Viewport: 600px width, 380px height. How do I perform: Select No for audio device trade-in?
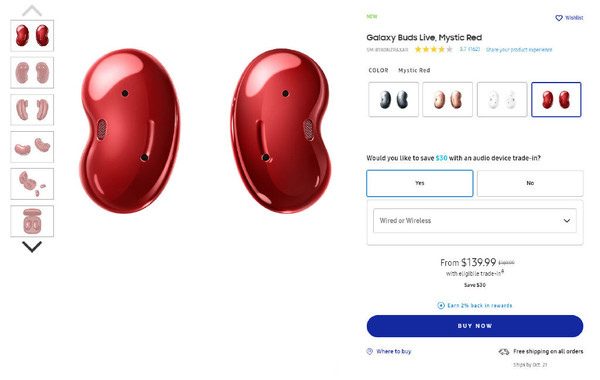(530, 183)
